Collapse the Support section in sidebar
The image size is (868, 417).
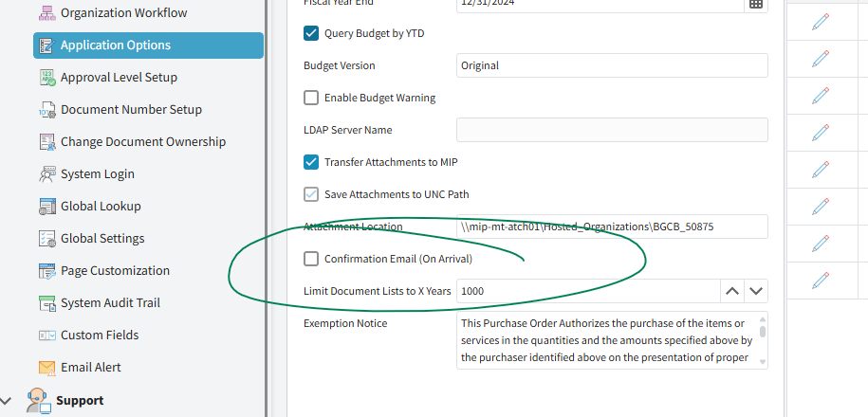click(x=9, y=400)
